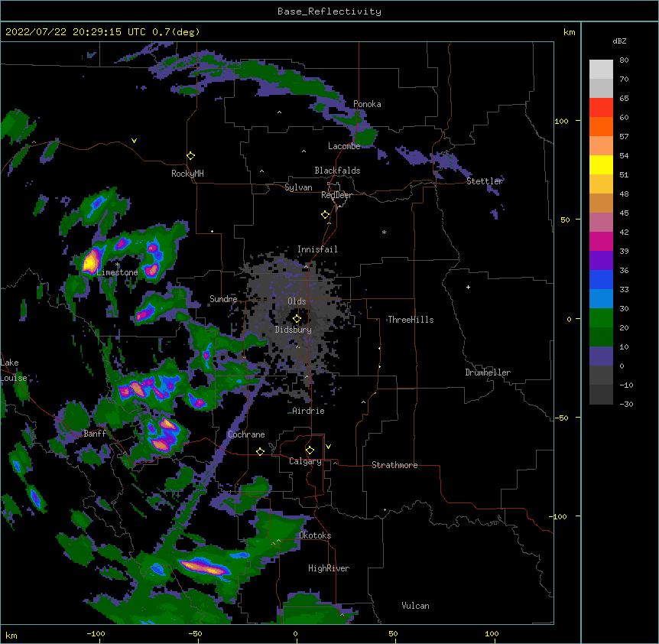Screen dimensions: 659x644
Task: Click the Sylvan label
Action: pos(298,187)
